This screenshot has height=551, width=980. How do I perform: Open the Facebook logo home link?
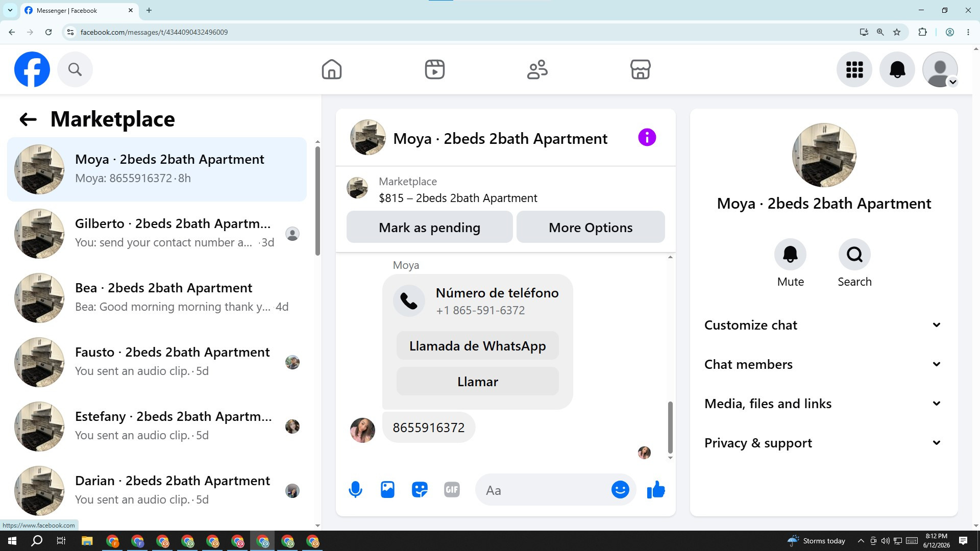(32, 69)
